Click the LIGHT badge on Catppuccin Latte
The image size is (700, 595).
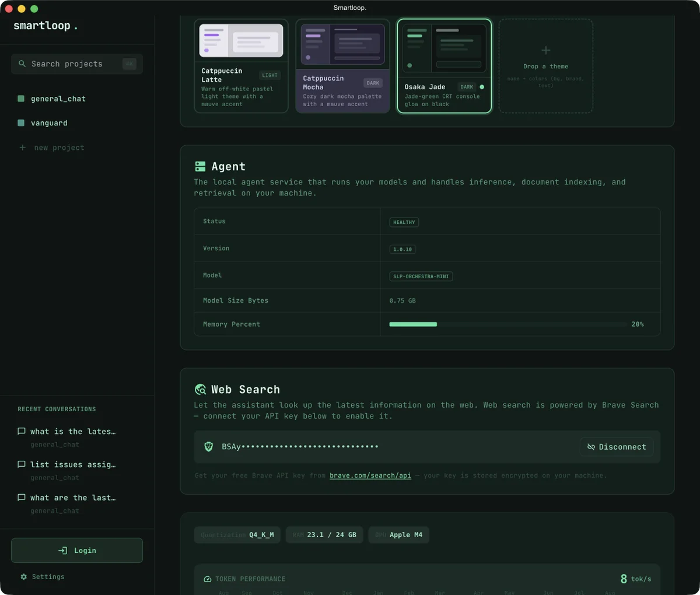point(270,75)
